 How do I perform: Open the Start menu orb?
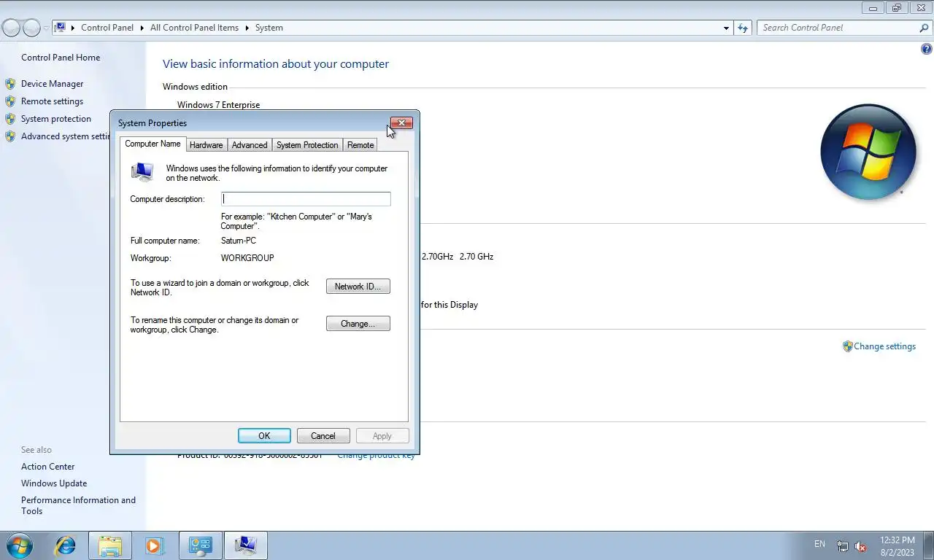(x=19, y=545)
